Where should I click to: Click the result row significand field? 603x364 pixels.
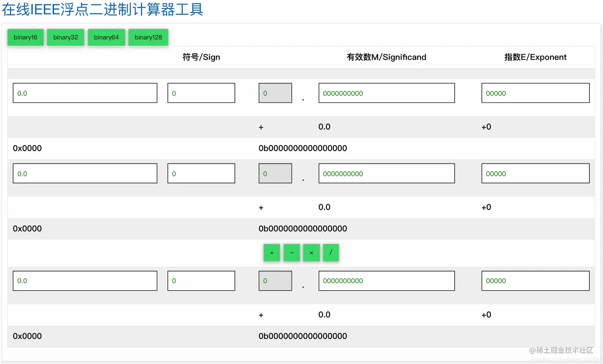pos(386,281)
